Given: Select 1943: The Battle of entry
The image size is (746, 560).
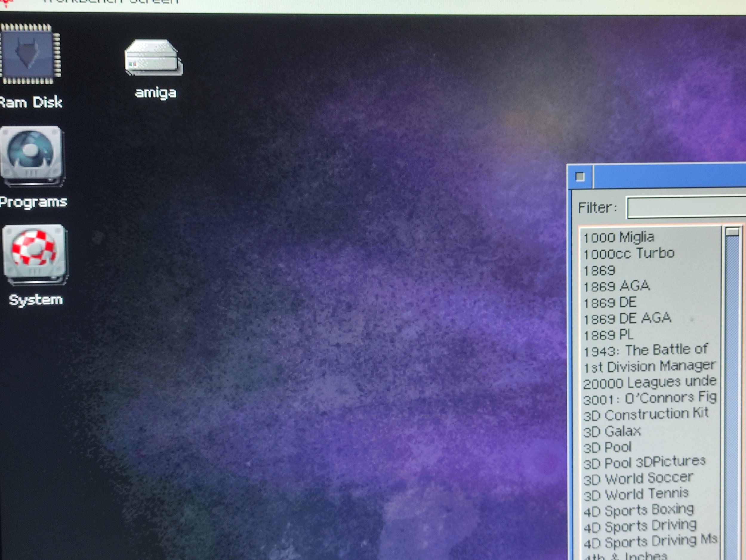Looking at the screenshot, I should pyautogui.click(x=645, y=350).
